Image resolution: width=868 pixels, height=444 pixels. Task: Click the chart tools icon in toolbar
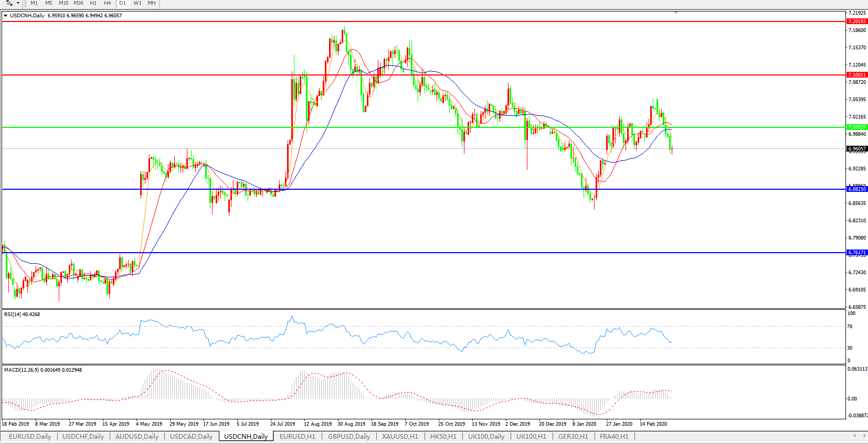pyautogui.click(x=9, y=3)
